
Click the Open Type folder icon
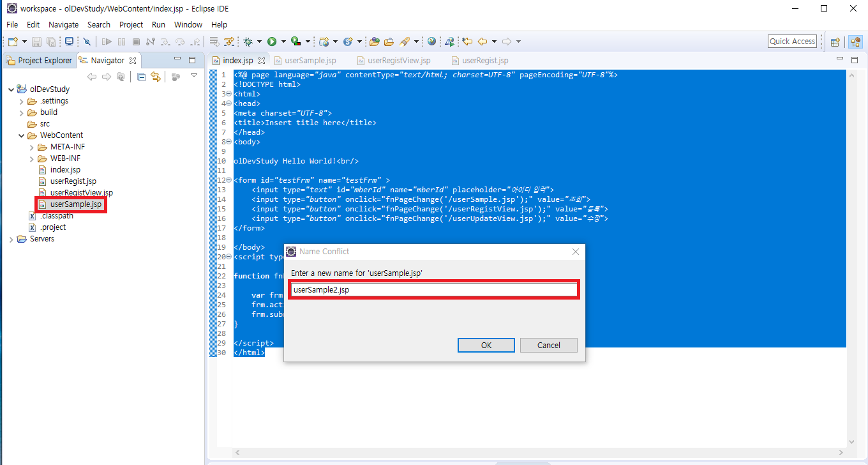click(375, 42)
